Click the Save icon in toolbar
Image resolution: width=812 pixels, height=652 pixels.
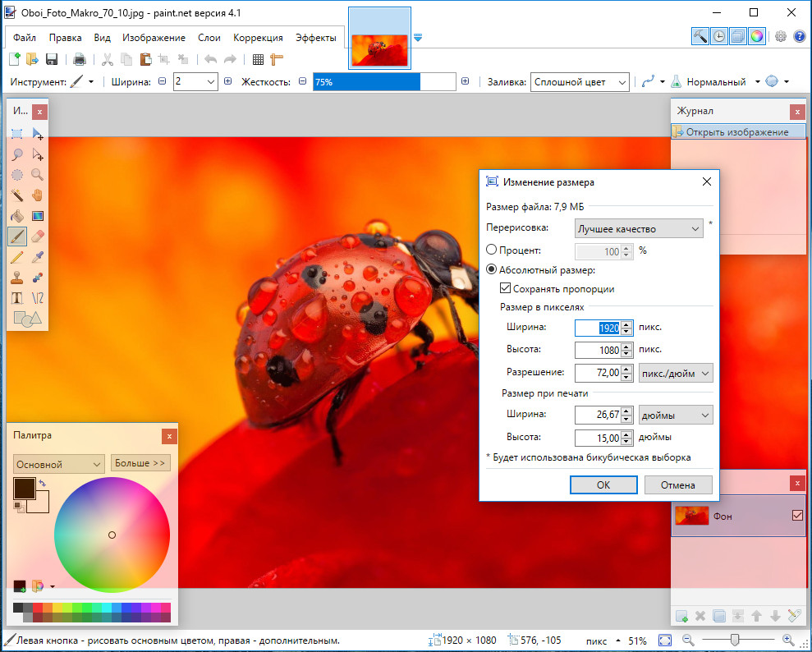click(52, 59)
